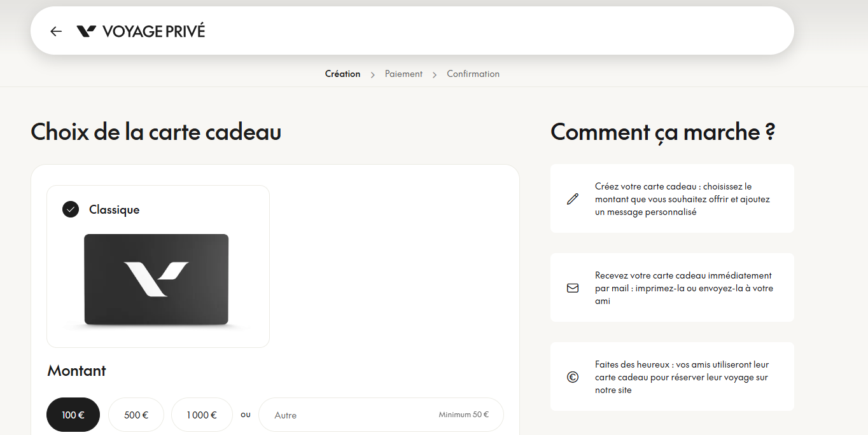Click the Classique label
The height and width of the screenshot is (435, 868).
point(114,209)
